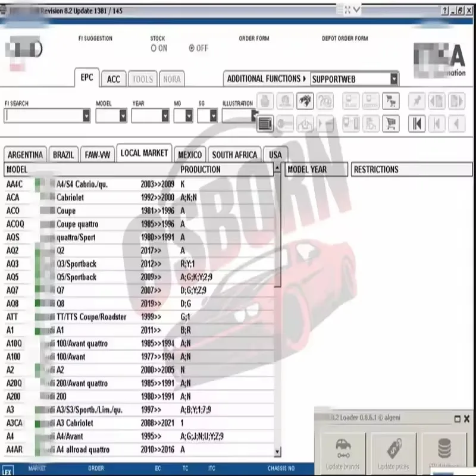Switch to the EPC tab

click(x=87, y=78)
